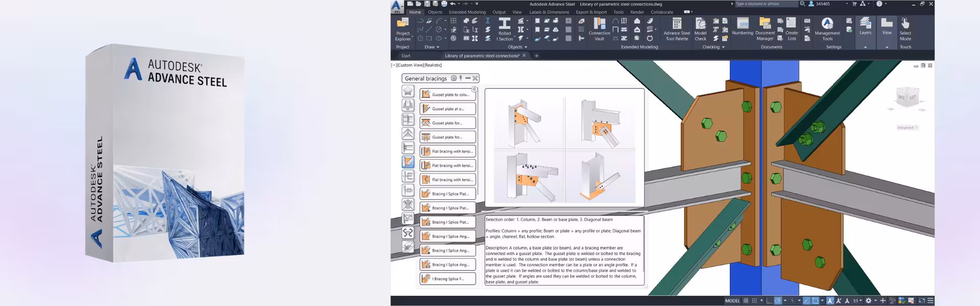Click the Layers ribbon button
The height and width of the screenshot is (306, 980).
pos(865,27)
